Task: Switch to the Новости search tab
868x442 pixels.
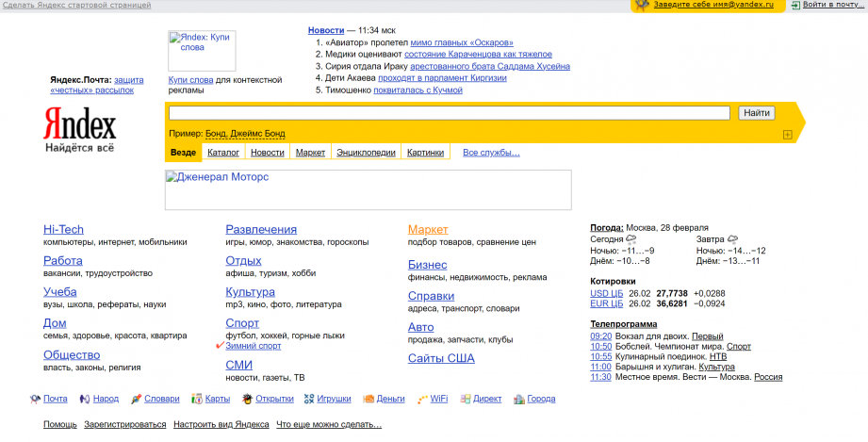Action: pos(268,153)
